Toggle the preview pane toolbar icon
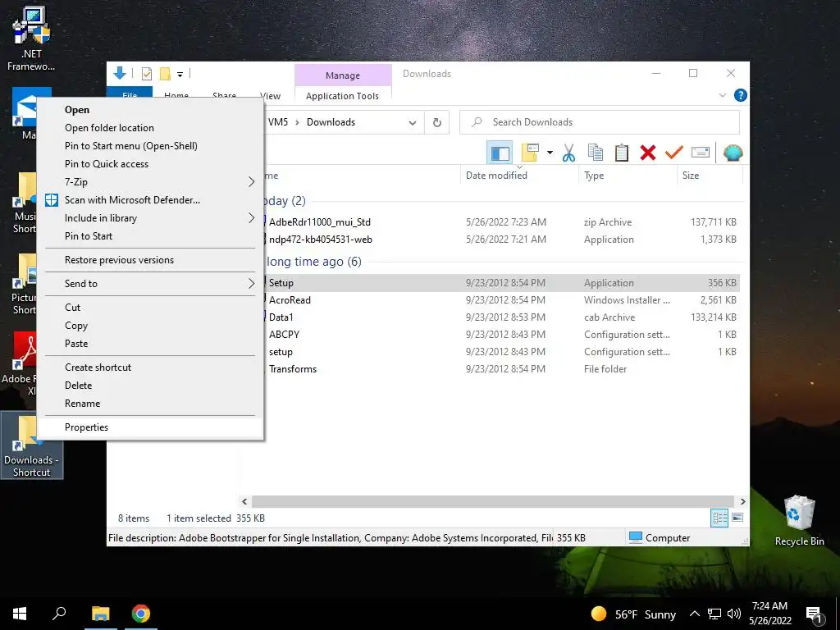840x630 pixels. click(500, 153)
